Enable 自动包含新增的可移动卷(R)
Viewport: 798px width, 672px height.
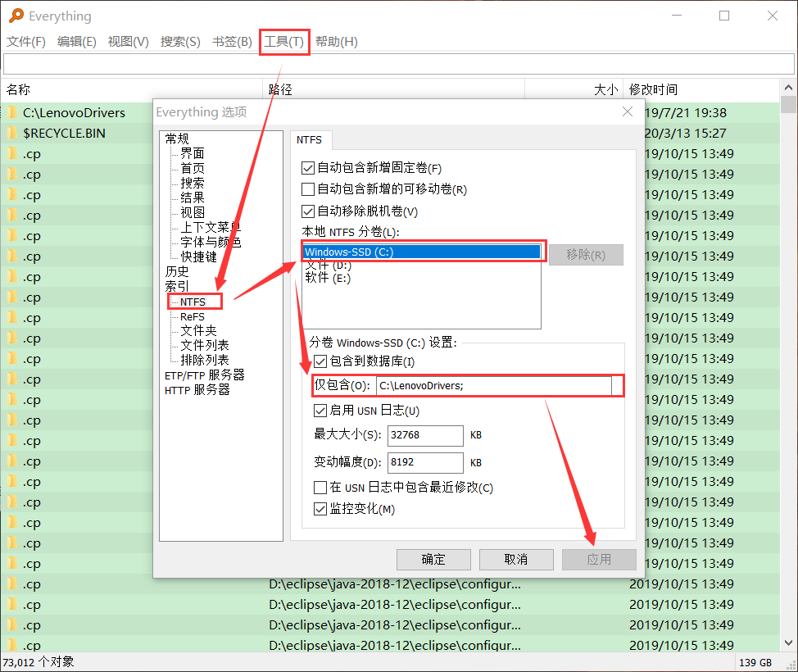click(308, 187)
